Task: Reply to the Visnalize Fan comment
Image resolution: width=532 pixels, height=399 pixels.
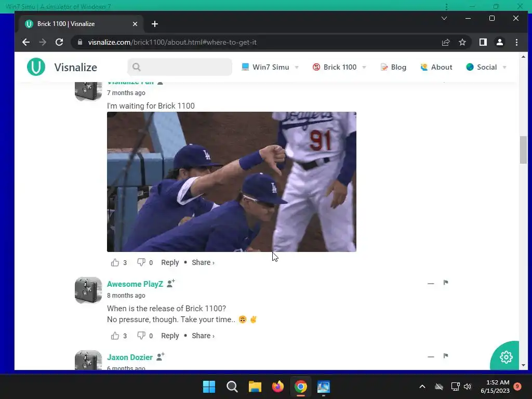Action: pyautogui.click(x=170, y=262)
